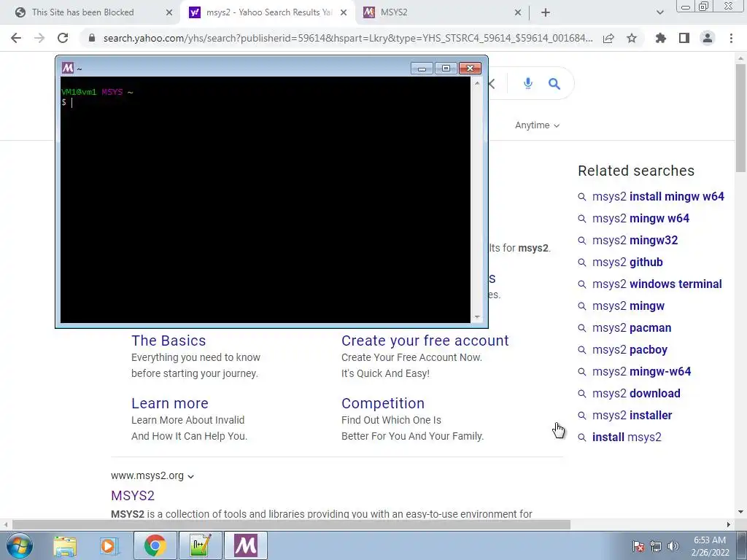Select the related search 'msys2 mingw'
Viewport: 747px width, 560px height.
628,306
